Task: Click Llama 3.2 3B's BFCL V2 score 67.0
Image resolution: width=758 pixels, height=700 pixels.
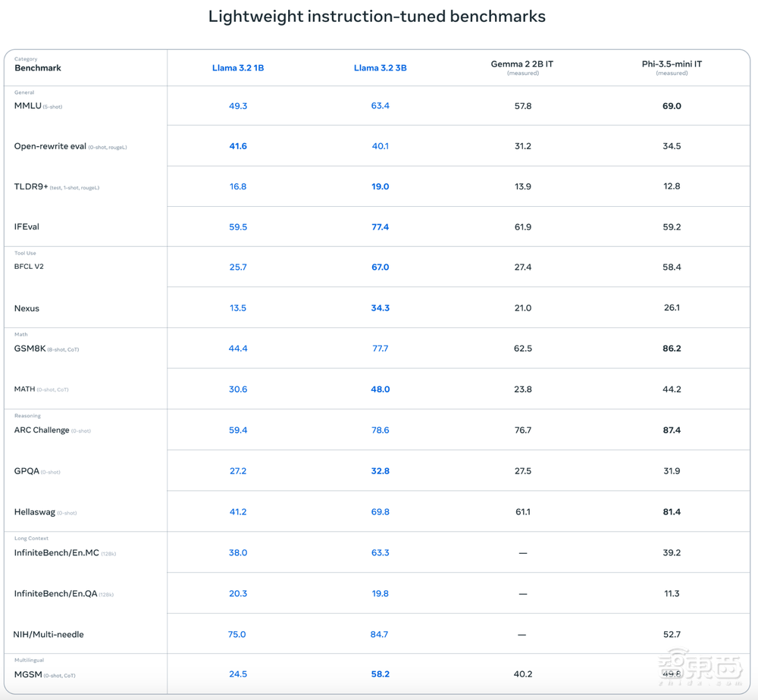Action: tap(380, 267)
